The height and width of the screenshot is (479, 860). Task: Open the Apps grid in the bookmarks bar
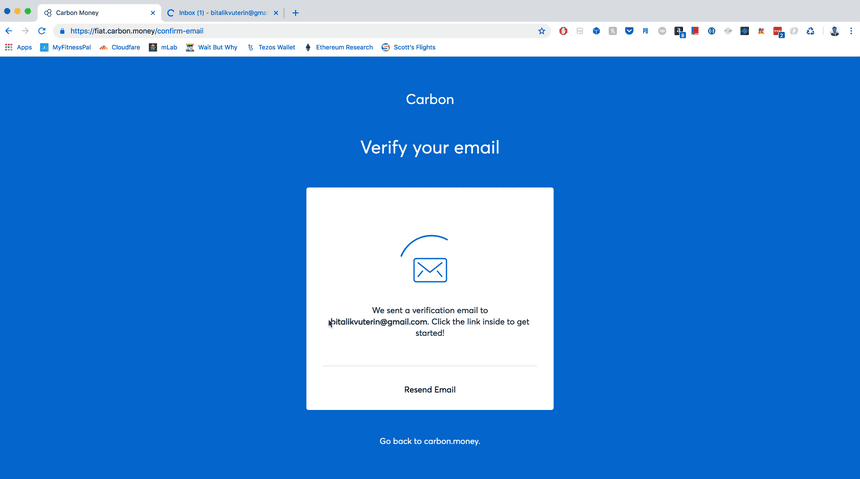(x=19, y=48)
